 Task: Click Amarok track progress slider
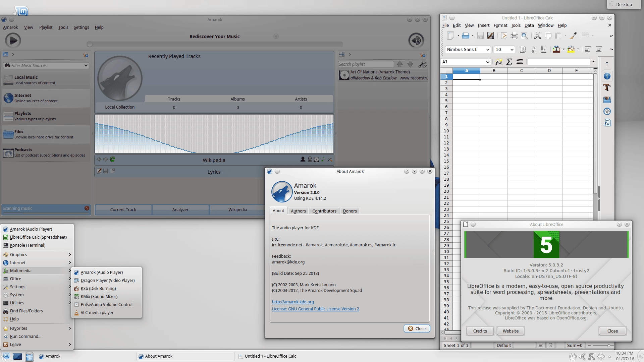click(215, 44)
